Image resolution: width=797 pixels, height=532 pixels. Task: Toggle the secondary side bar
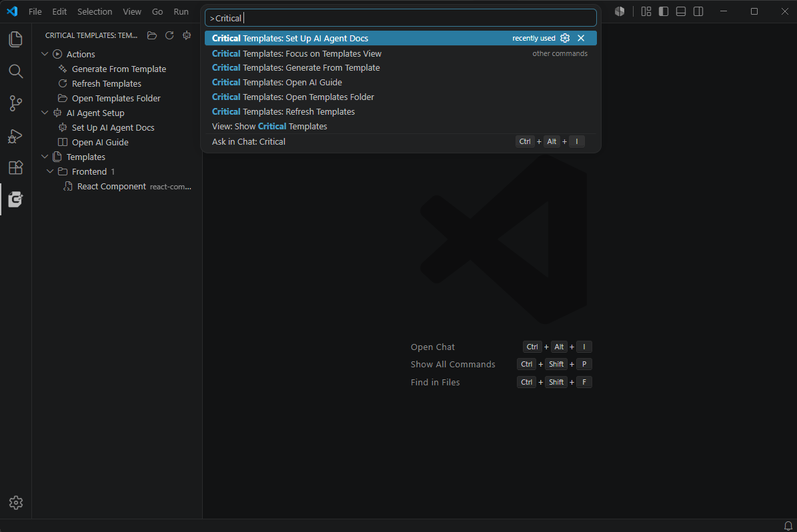point(698,11)
